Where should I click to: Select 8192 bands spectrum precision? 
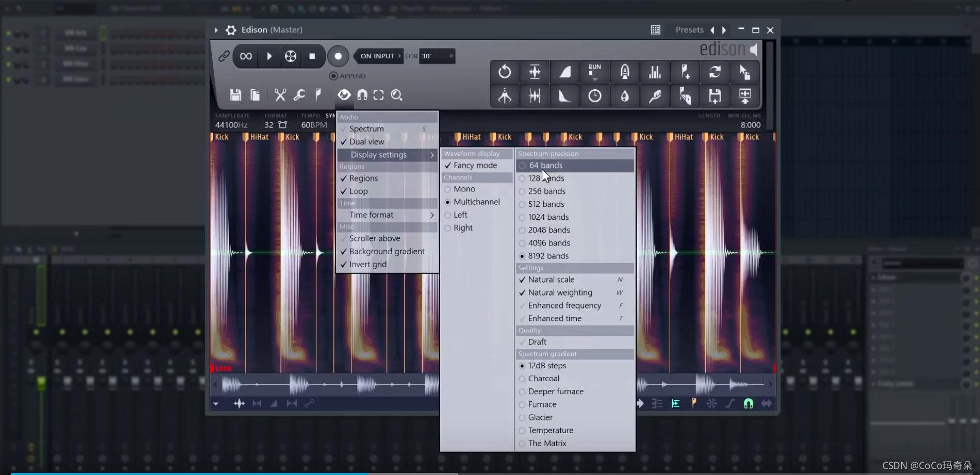click(x=575, y=256)
